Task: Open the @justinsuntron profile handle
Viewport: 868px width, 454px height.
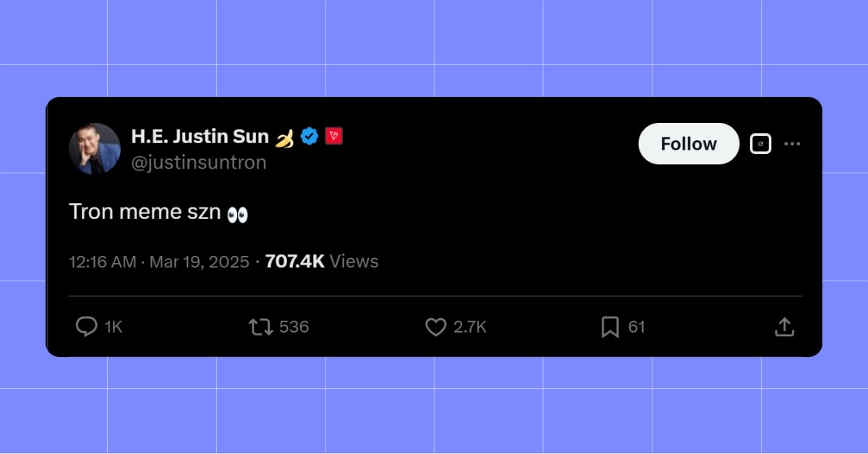Action: coord(200,162)
